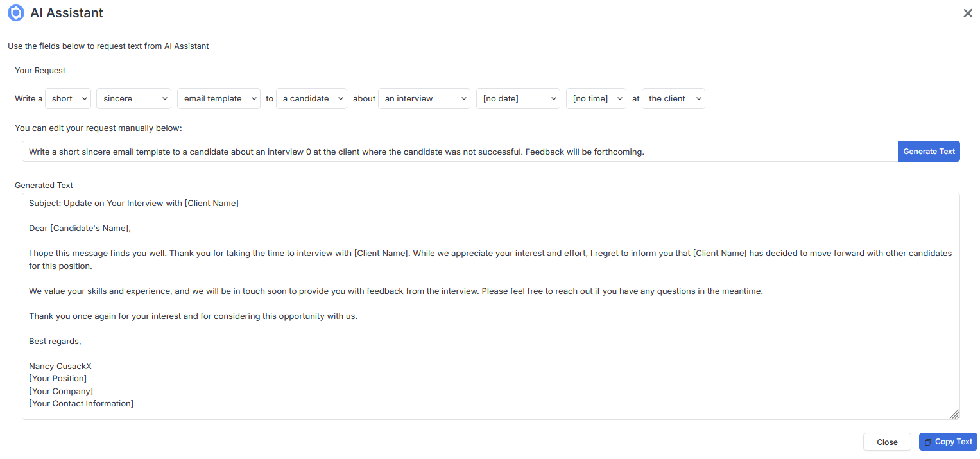Open the '[no time]' dropdown
This screenshot has height=459, width=980.
596,99
